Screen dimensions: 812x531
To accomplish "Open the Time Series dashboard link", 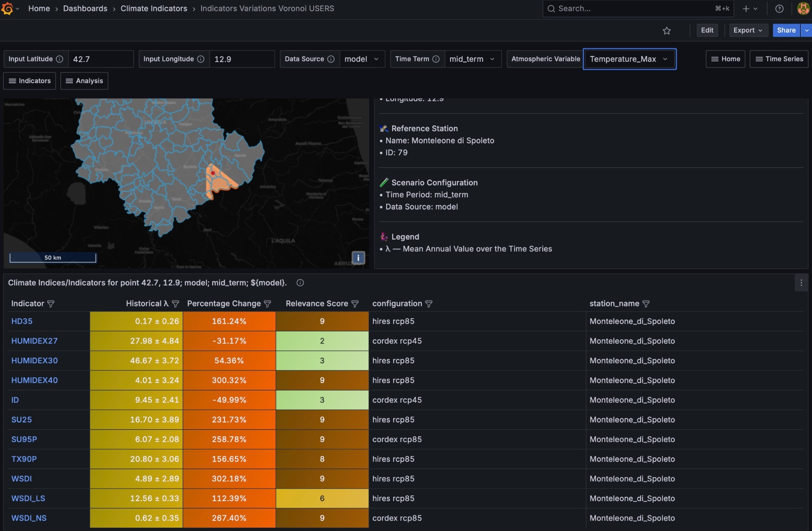I will click(x=779, y=59).
